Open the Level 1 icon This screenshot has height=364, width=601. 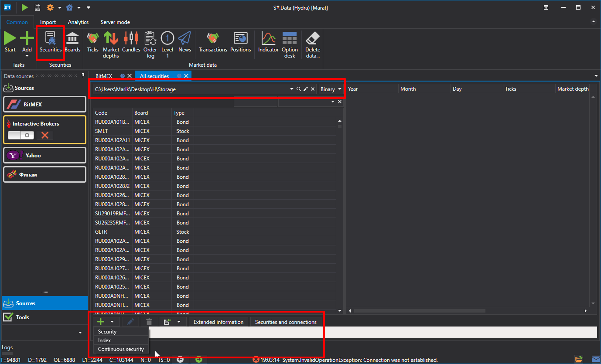click(167, 45)
